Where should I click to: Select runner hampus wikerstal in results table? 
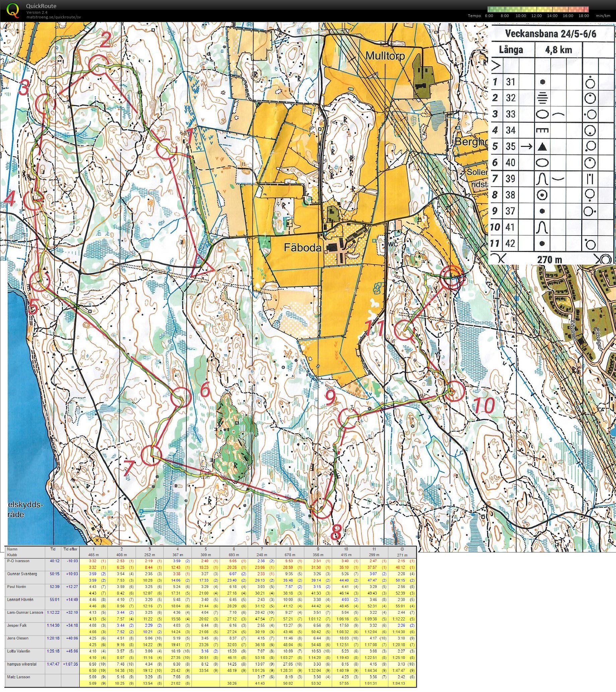(22, 664)
